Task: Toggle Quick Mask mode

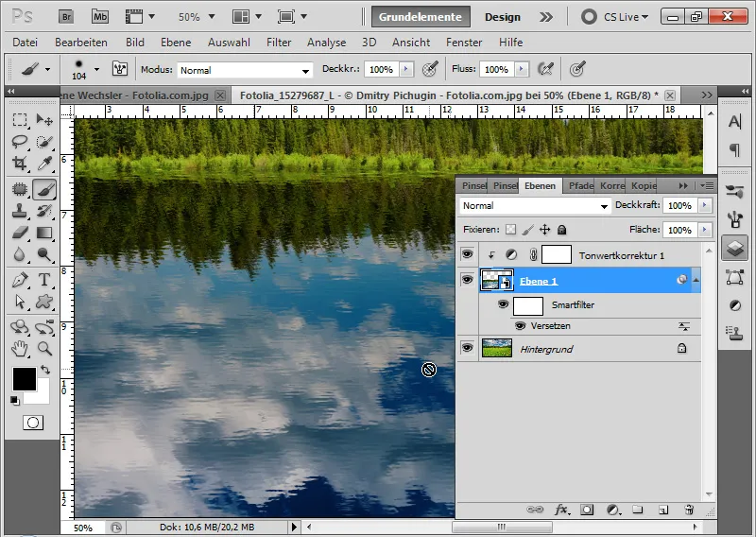Action: [33, 423]
